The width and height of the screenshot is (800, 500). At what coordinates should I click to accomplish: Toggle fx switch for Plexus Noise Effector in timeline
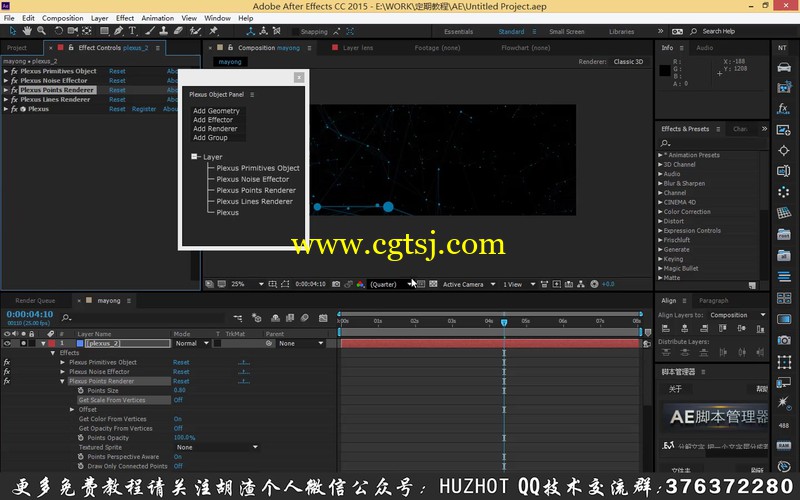pyautogui.click(x=7, y=372)
